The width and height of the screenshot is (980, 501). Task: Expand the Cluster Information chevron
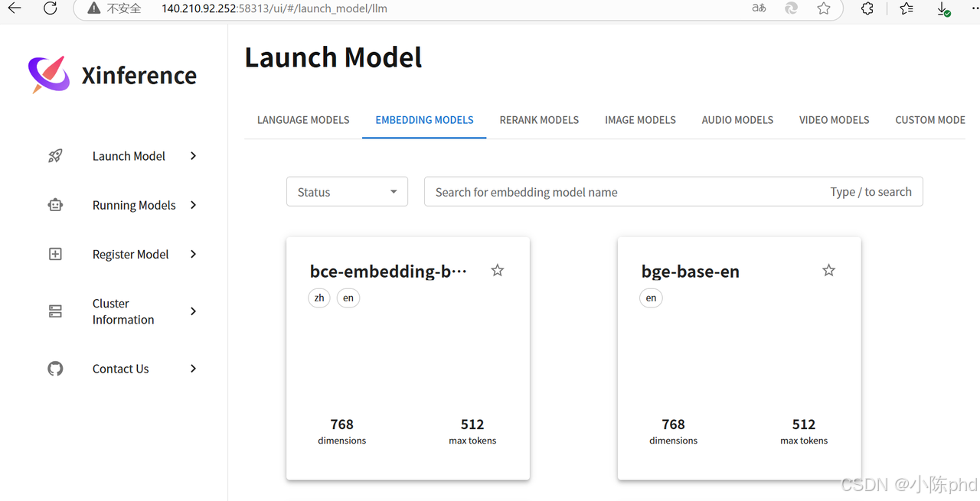coord(193,311)
